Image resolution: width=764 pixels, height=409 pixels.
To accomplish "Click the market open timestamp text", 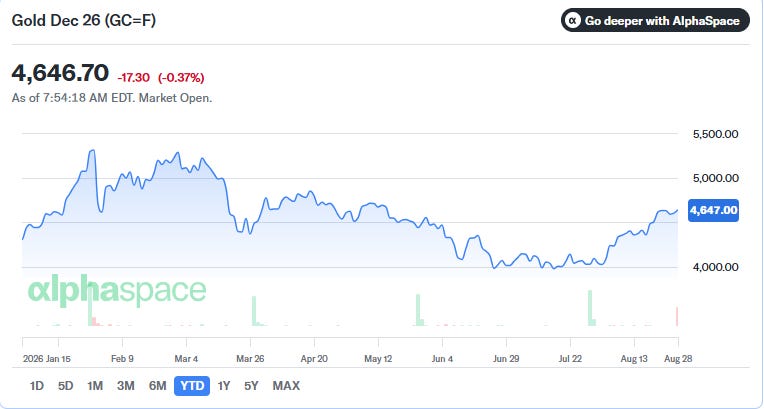I will pos(112,98).
